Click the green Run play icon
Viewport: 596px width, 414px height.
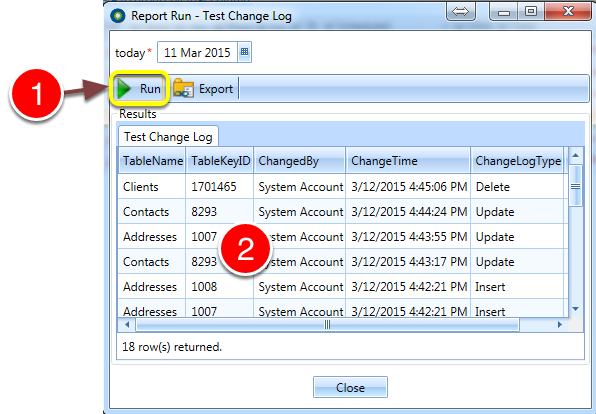[124, 89]
